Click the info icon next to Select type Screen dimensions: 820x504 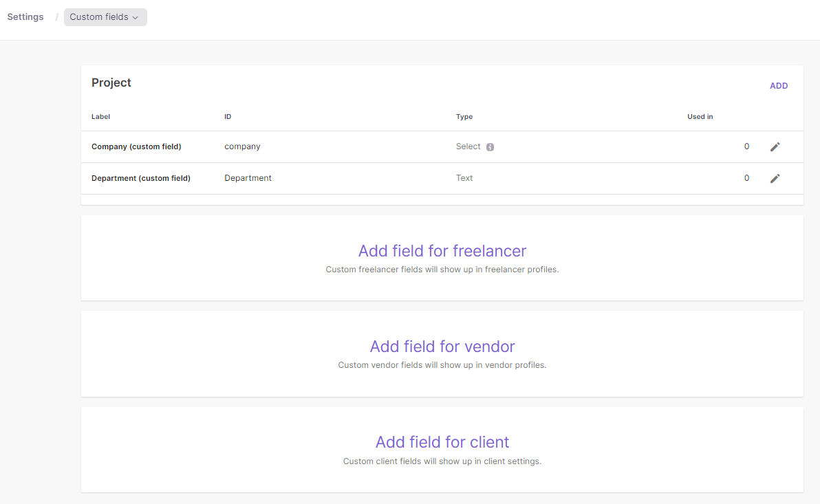(x=490, y=147)
